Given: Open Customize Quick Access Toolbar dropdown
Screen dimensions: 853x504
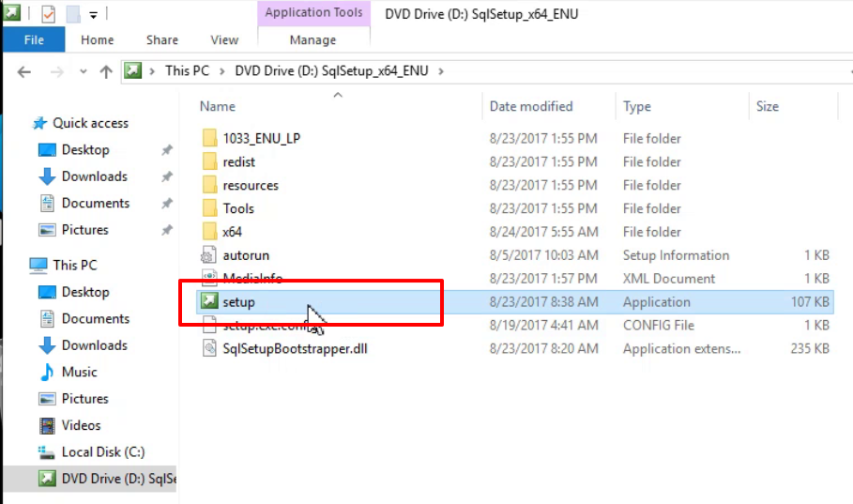Looking at the screenshot, I should (x=94, y=15).
